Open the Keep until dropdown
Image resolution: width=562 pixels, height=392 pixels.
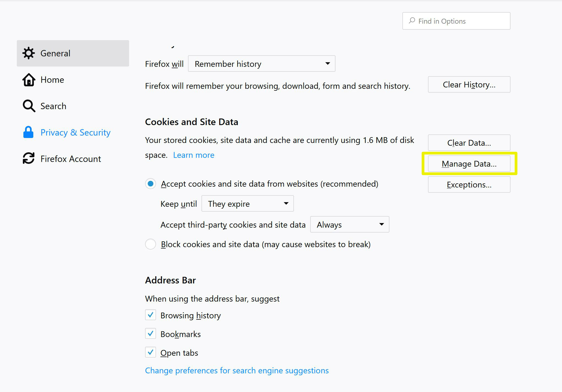coord(247,203)
